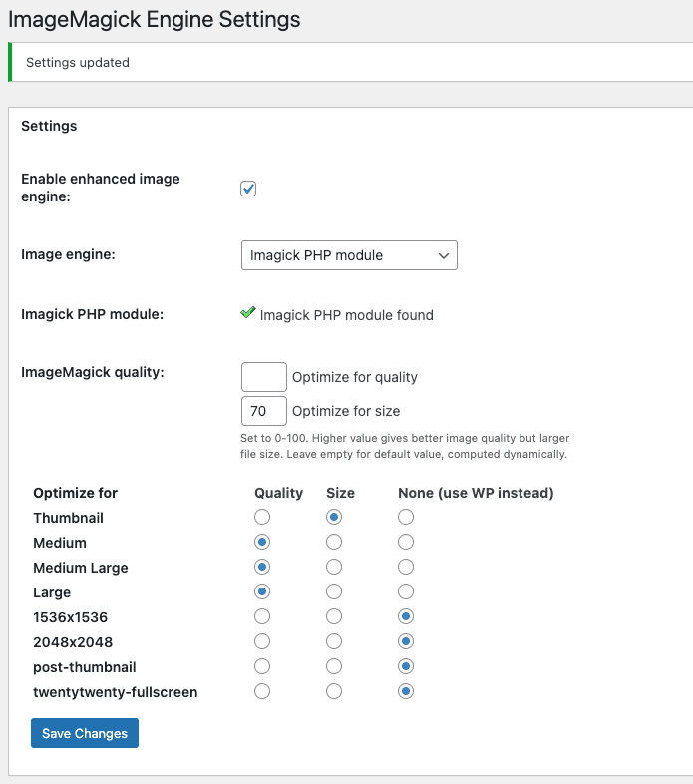Click the Optimize for quality input field
693x784 pixels.
point(264,377)
